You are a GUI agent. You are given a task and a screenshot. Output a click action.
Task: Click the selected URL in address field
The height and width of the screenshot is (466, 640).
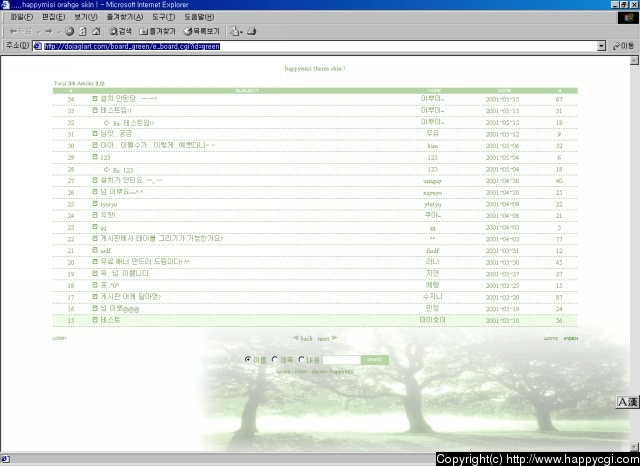tap(132, 46)
